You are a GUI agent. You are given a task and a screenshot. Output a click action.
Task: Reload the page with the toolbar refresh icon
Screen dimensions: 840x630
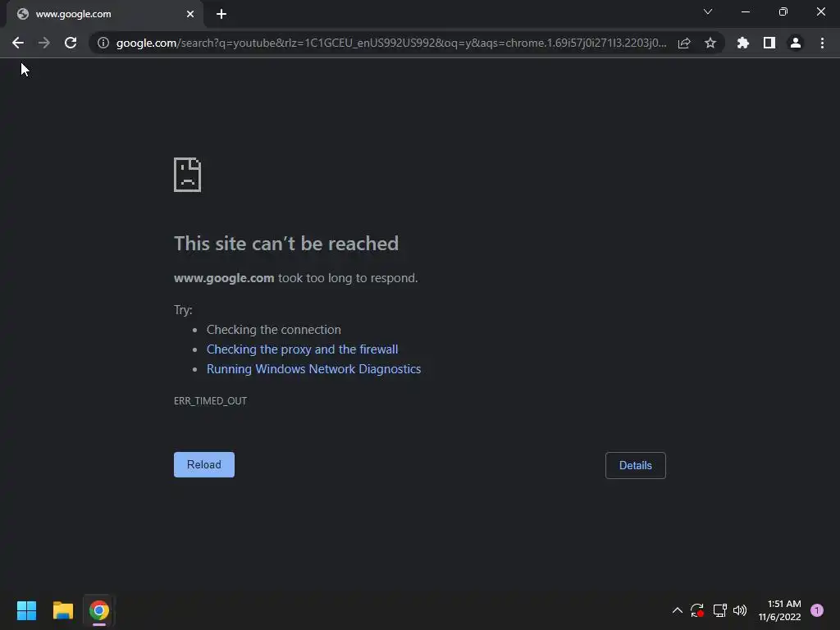point(71,43)
